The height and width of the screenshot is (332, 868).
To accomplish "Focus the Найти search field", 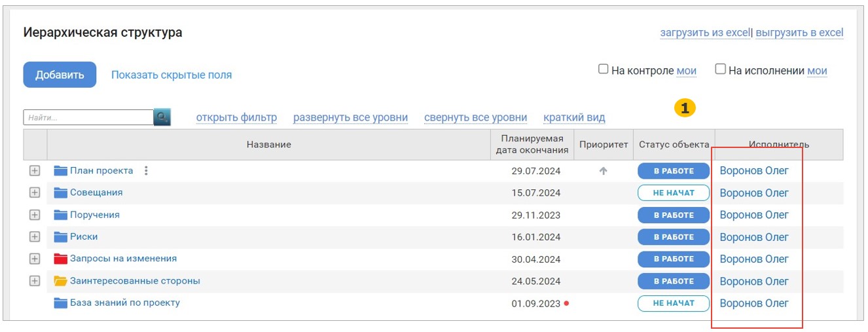I will [88, 118].
